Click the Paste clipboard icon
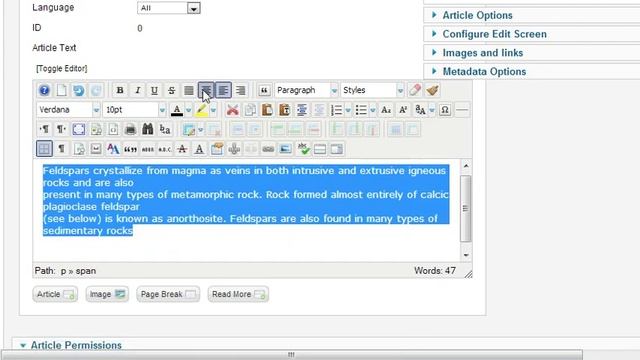 [267, 110]
